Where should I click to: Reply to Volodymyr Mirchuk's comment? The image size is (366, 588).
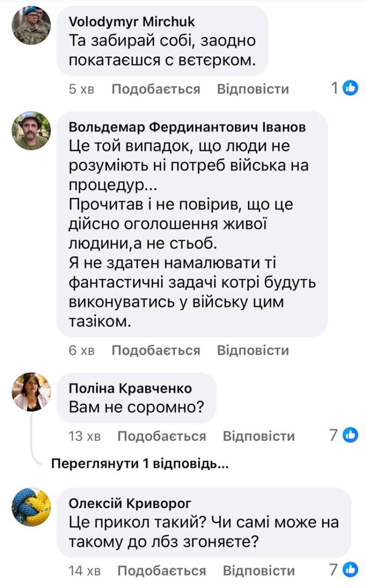pos(253,89)
